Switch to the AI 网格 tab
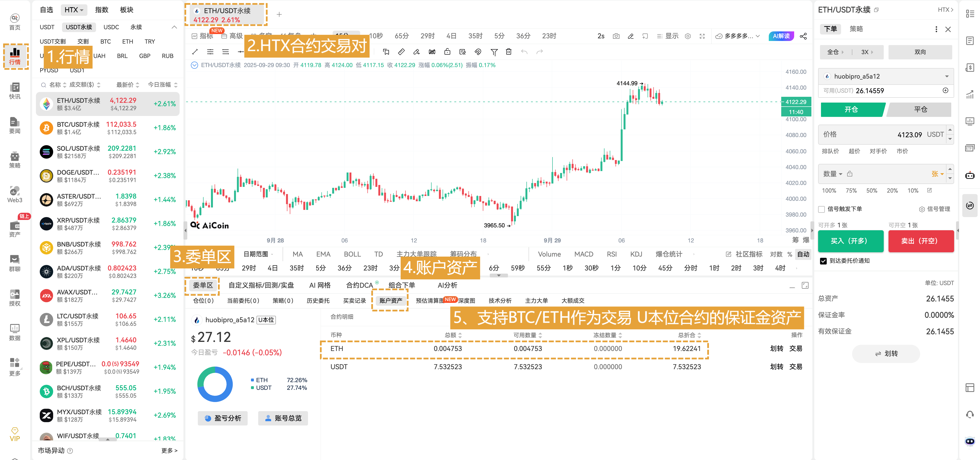This screenshot has width=980, height=460. coord(319,285)
